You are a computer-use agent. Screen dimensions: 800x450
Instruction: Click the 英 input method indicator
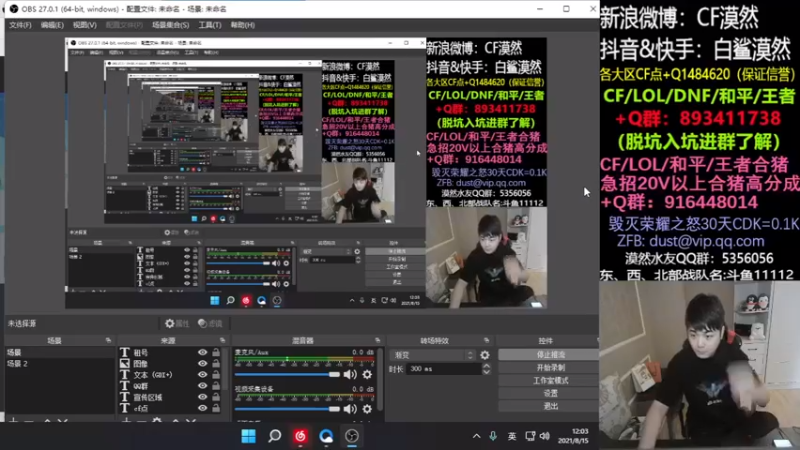512,436
